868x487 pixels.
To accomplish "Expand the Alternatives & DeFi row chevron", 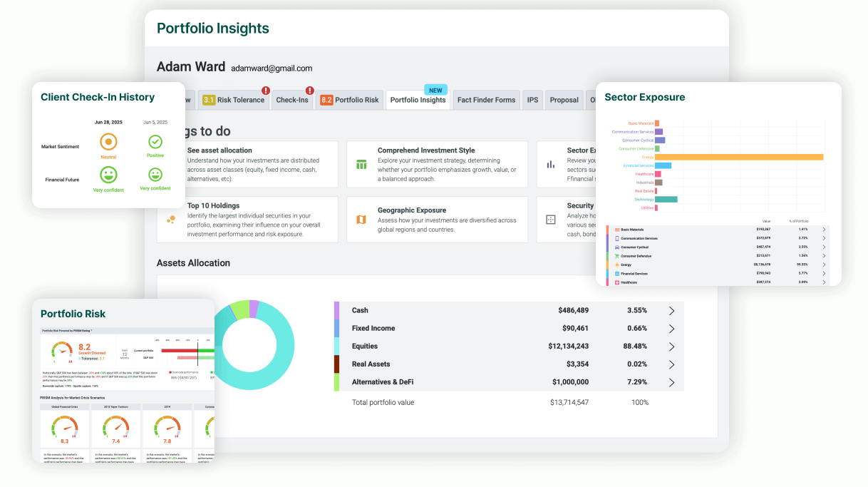I will pos(671,382).
